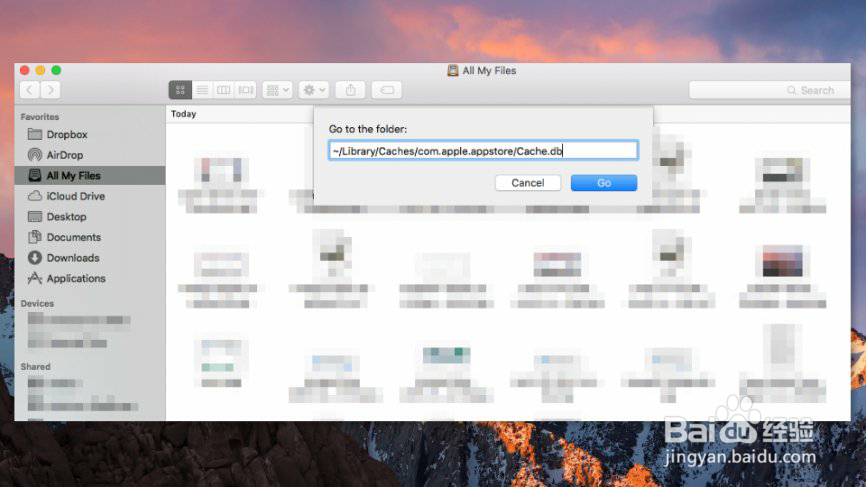Image resolution: width=866 pixels, height=487 pixels.
Task: Click the Today group header
Action: pyautogui.click(x=183, y=114)
